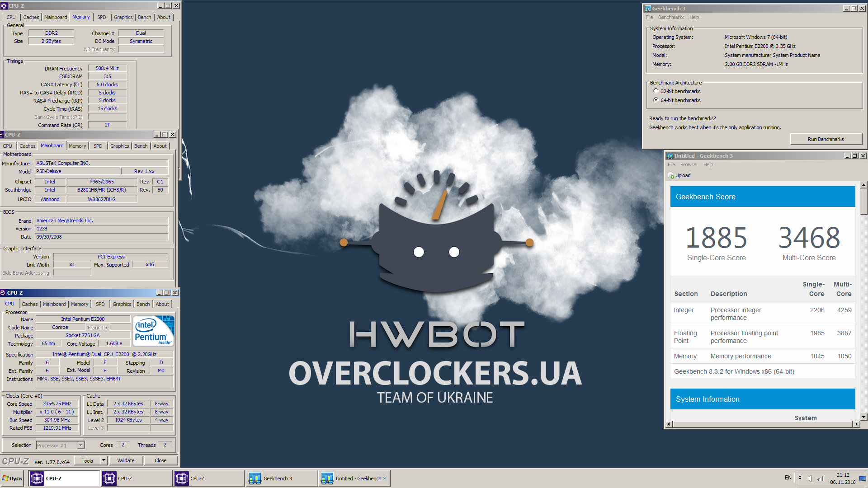Select 64-bit benchmarks radio option
The image size is (868, 488).
click(656, 100)
